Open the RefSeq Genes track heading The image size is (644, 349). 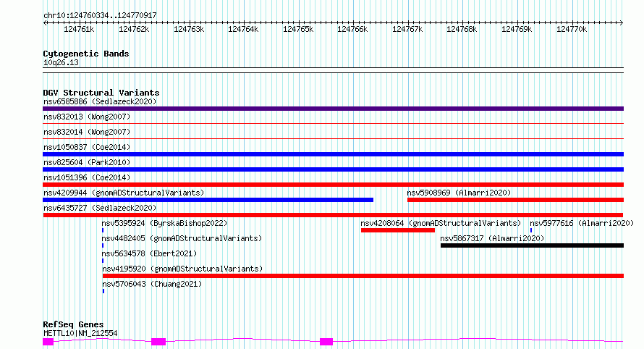click(73, 324)
